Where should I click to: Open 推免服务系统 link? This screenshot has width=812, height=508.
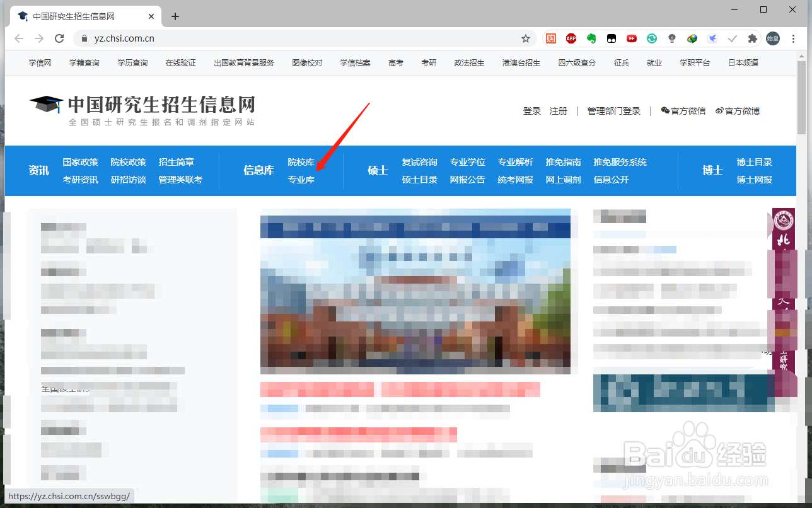(x=620, y=162)
